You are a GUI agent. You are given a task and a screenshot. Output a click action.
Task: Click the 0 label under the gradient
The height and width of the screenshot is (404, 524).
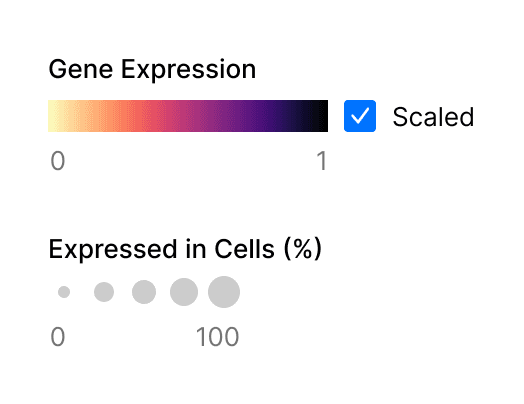(58, 161)
